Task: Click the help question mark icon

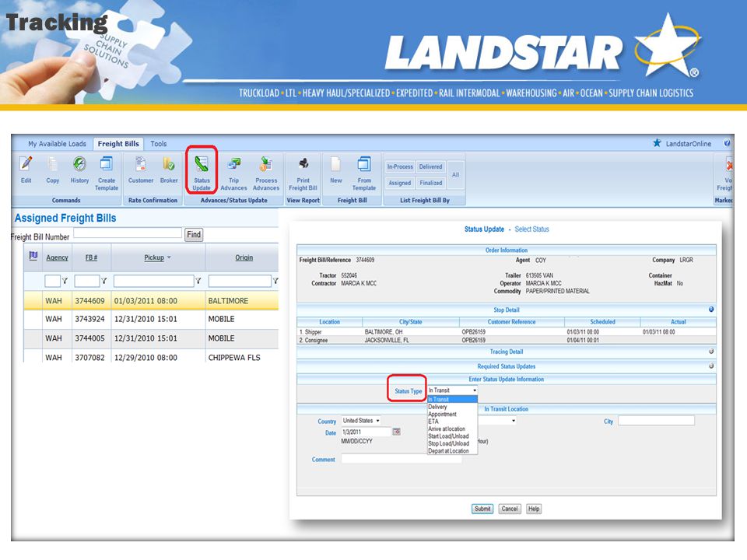Action: [x=727, y=143]
